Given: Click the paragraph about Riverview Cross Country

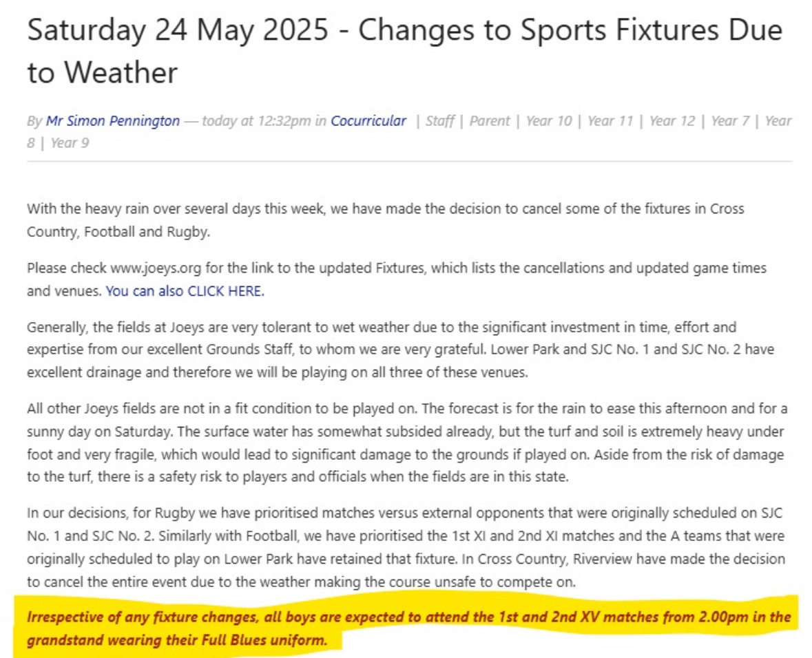Looking at the screenshot, I should (x=406, y=548).
